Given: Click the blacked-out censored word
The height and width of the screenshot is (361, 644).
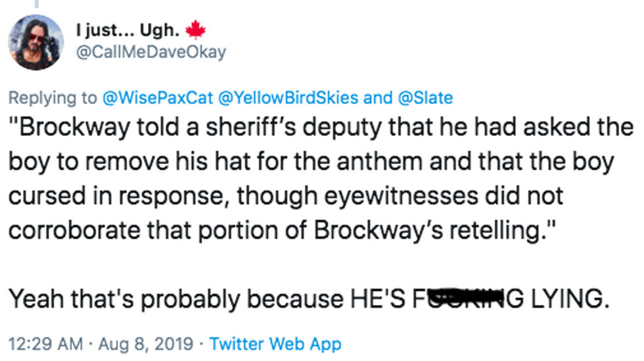Looking at the screenshot, I should tap(461, 299).
